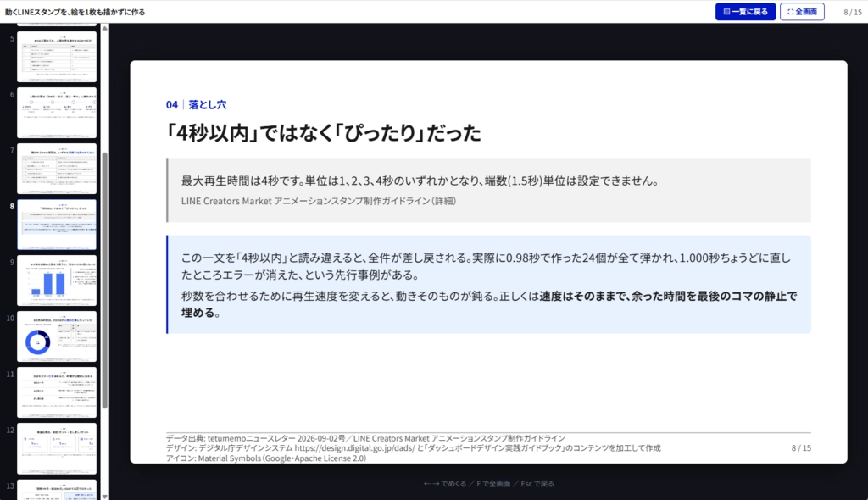Viewport: 868px width, 500px height.
Task: Open slide 12 thumbnail
Action: click(57, 448)
